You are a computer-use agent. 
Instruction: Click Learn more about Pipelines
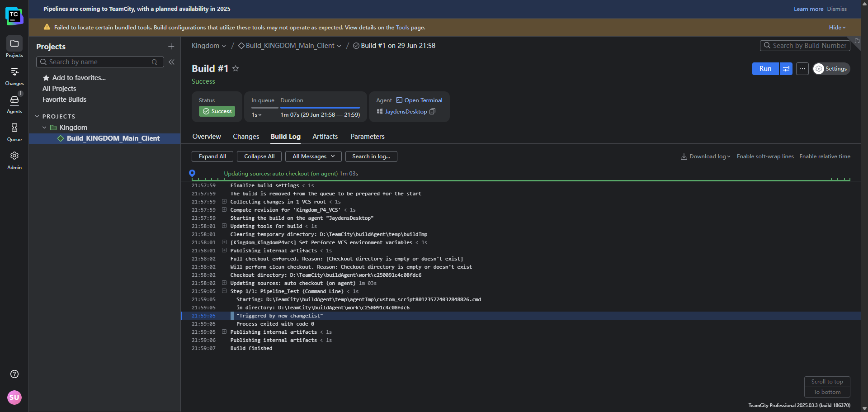coord(808,9)
